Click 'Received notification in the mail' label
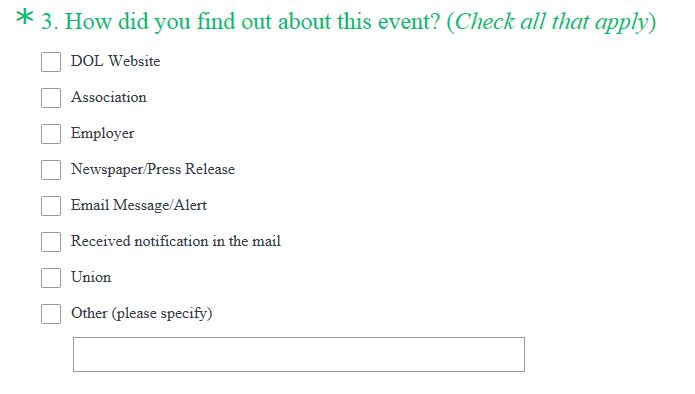This screenshot has width=695, height=394. coord(176,241)
